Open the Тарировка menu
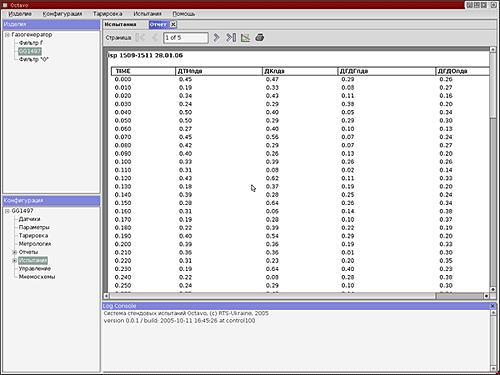500x375 pixels. 107,14
